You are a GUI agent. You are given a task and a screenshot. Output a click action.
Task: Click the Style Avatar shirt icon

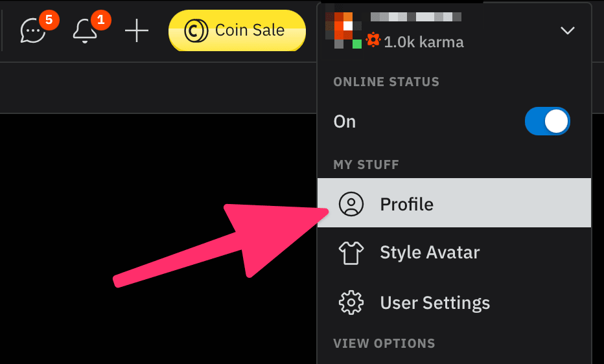point(351,253)
